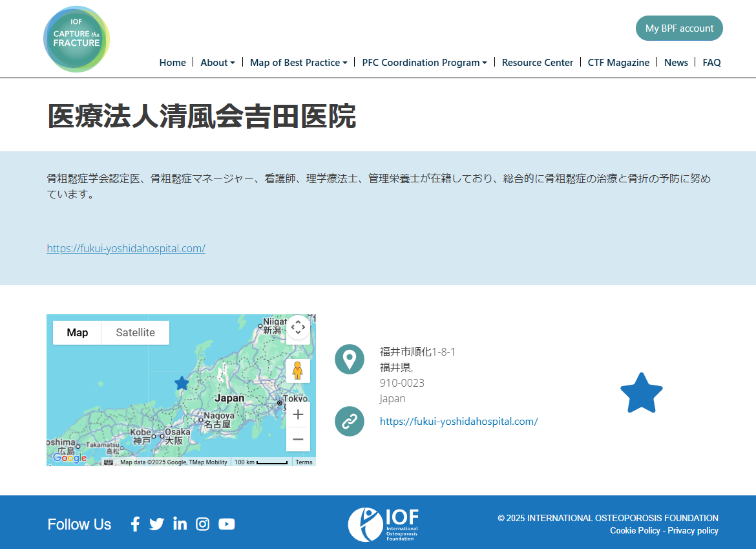
Task: Zoom in on the map
Action: [298, 414]
